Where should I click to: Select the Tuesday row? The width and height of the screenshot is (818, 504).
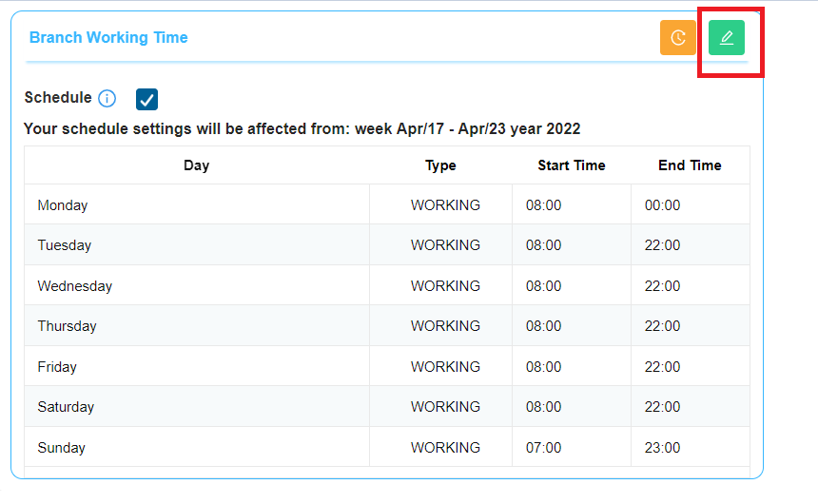coord(387,244)
